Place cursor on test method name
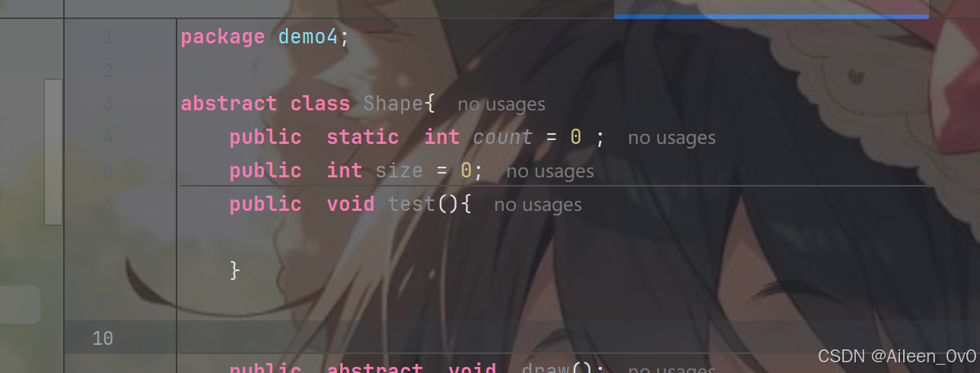The height and width of the screenshot is (373, 980). 411,204
